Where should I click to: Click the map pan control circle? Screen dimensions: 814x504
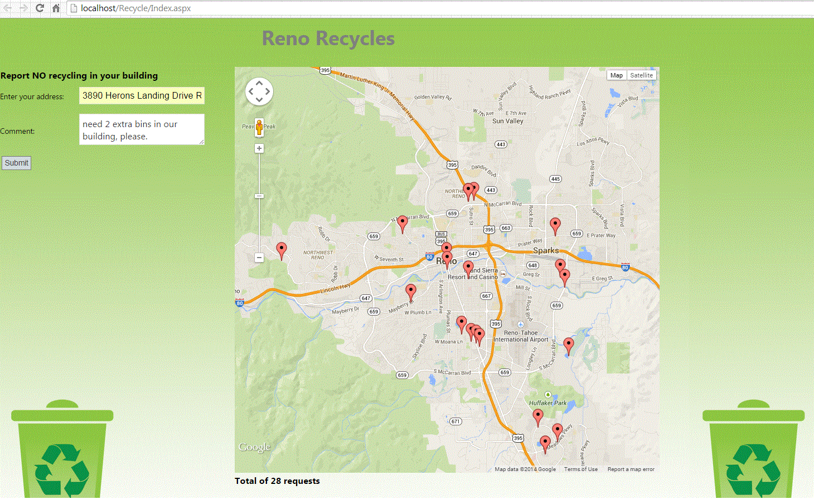coord(259,91)
